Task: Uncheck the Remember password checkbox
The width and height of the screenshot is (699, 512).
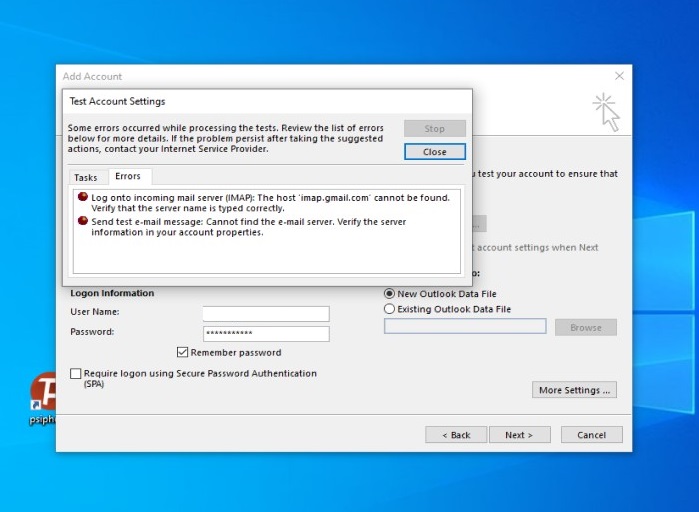Action: (182, 352)
